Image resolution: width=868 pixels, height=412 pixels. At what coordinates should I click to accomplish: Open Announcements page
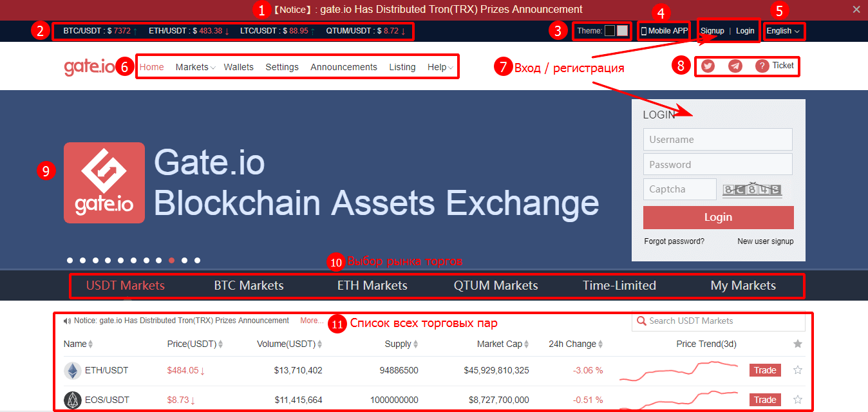coord(344,67)
